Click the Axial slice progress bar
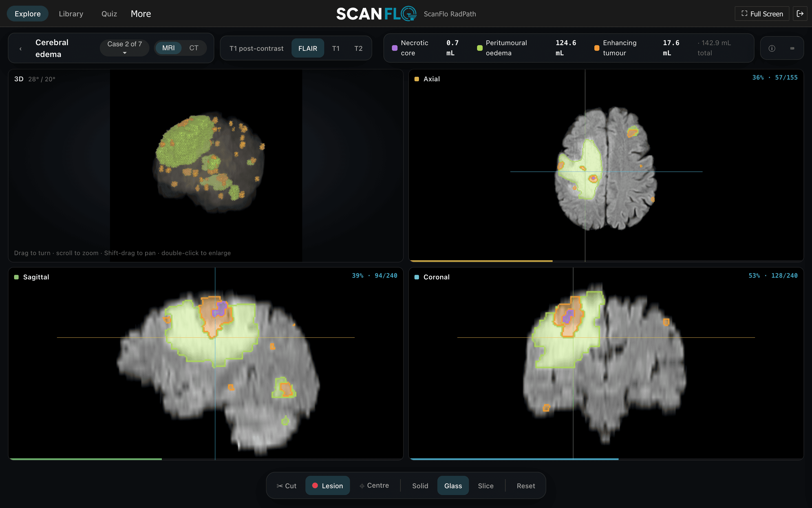Image resolution: width=812 pixels, height=508 pixels. 606,261
